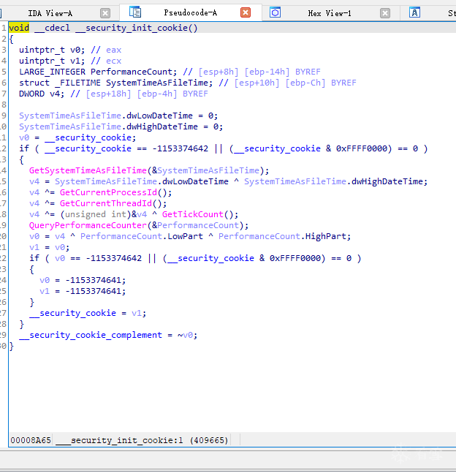Click the Pseudocode-A tab document icon
This screenshot has width=456, height=476.
click(x=135, y=12)
